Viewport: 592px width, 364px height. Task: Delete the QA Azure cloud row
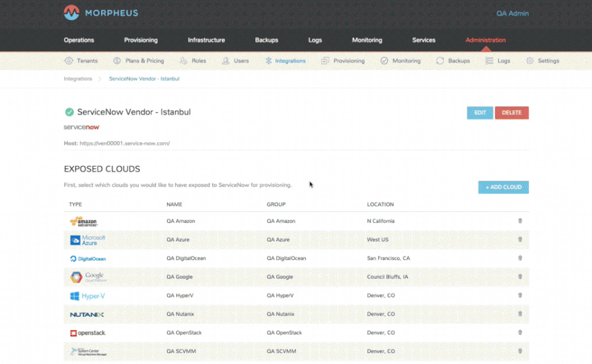click(x=520, y=239)
